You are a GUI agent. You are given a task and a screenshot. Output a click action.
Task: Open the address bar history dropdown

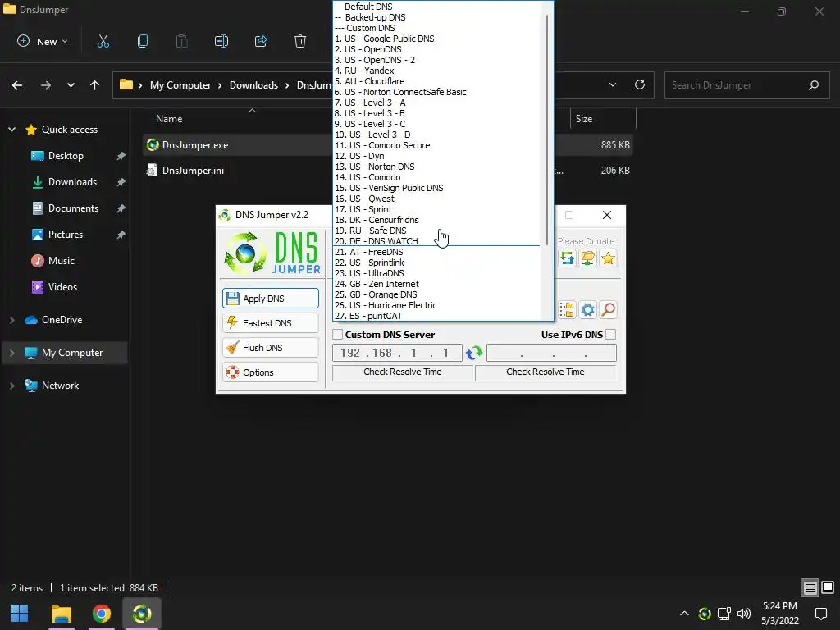(612, 84)
